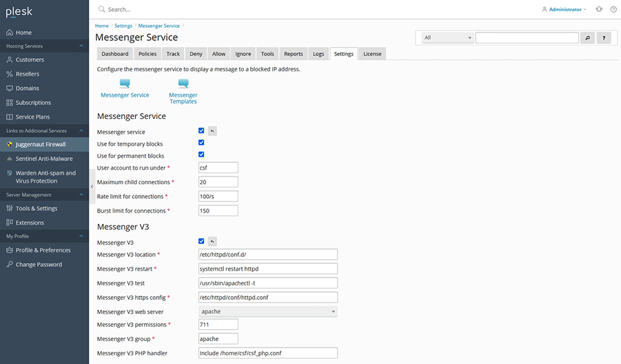Open notifications bell icon
This screenshot has width=621, height=364.
599,9
